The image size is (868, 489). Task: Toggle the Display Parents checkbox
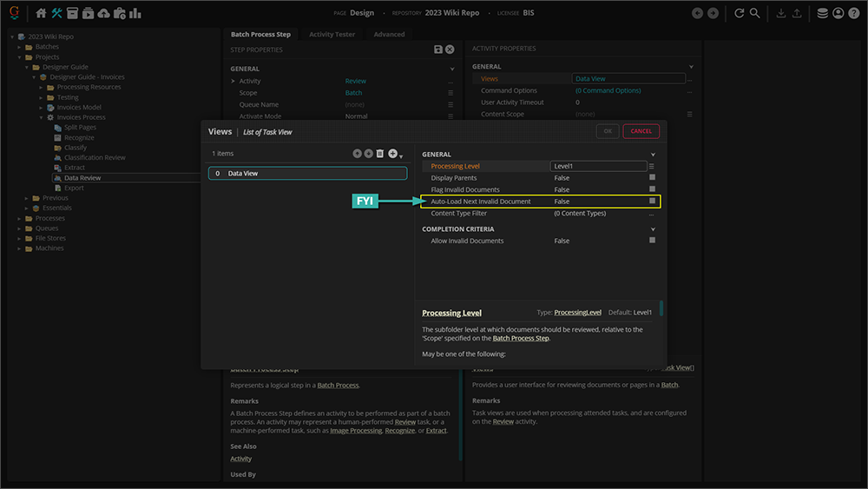coord(652,177)
